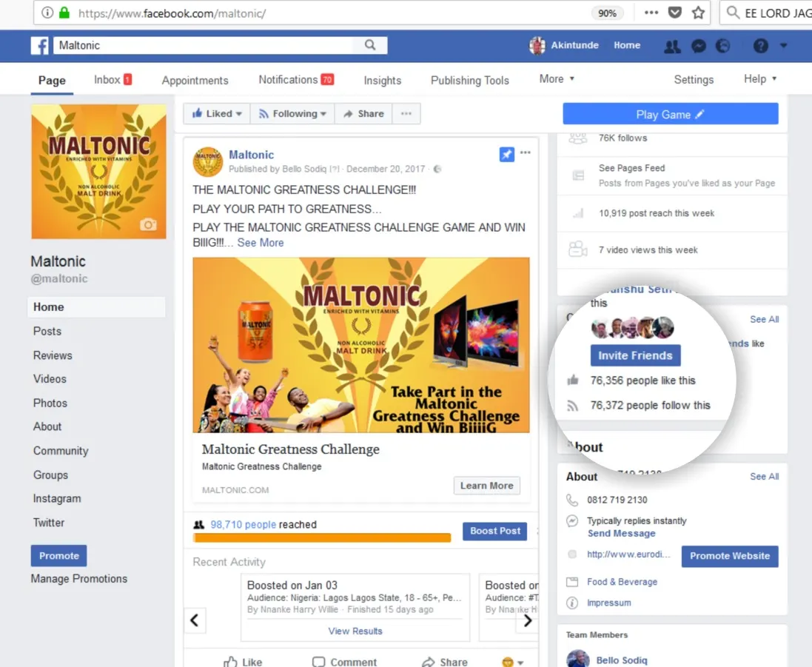Click the Pocket save icon in address bar
The height and width of the screenshot is (667, 812).
coord(675,13)
